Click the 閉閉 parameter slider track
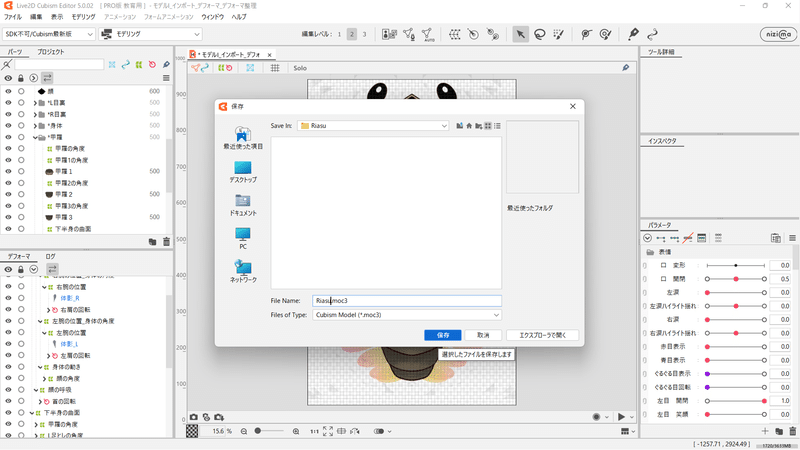Image resolution: width=800 pixels, height=450 pixels. pyautogui.click(x=736, y=279)
